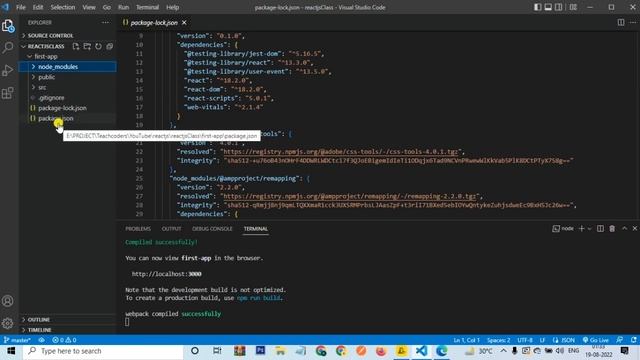The height and width of the screenshot is (360, 640).
Task: Select the node terminal instance label
Action: [563, 229]
